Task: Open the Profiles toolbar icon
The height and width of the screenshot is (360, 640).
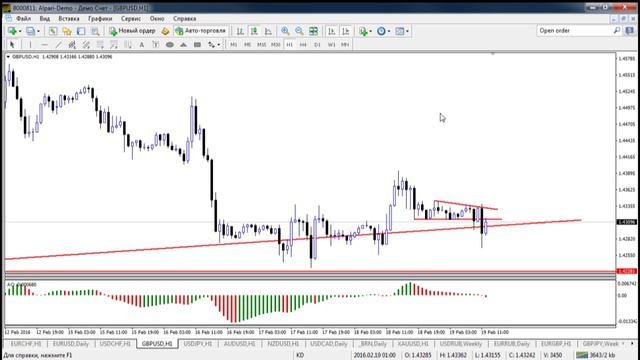Action: coord(31,31)
